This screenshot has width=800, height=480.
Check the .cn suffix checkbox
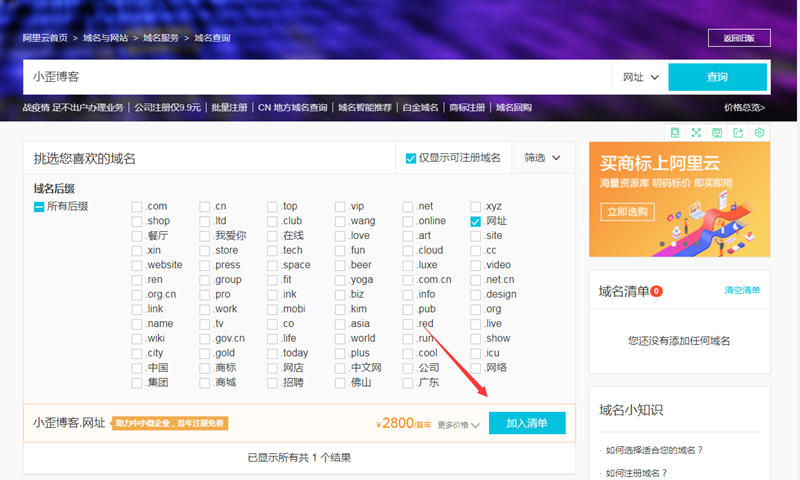point(205,207)
